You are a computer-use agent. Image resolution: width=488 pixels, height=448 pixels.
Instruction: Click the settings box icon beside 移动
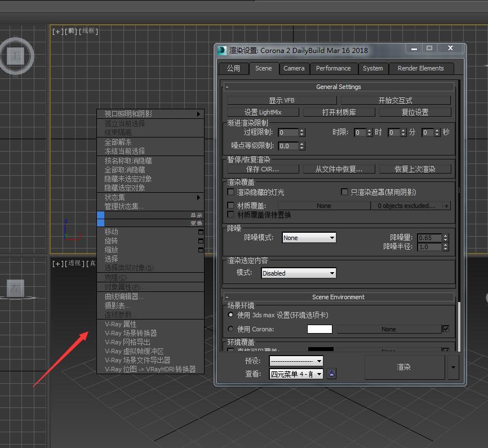tap(201, 232)
